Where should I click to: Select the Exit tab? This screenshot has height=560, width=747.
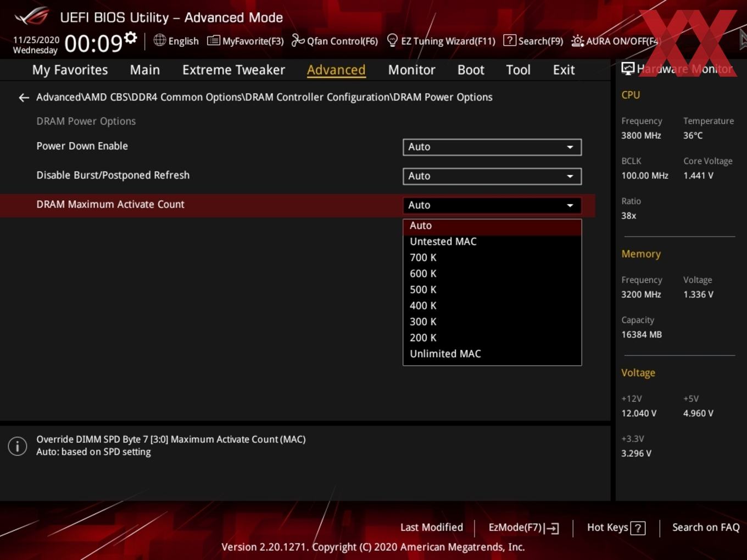click(x=564, y=70)
